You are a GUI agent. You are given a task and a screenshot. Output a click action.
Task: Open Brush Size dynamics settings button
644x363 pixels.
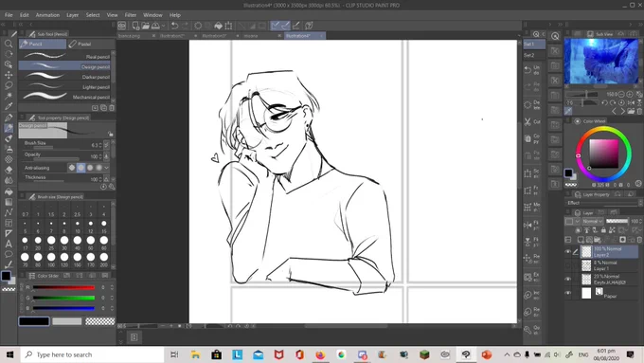(106, 145)
